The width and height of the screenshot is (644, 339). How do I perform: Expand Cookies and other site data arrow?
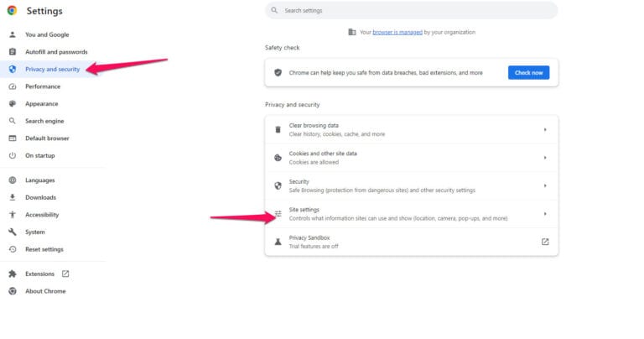545,158
